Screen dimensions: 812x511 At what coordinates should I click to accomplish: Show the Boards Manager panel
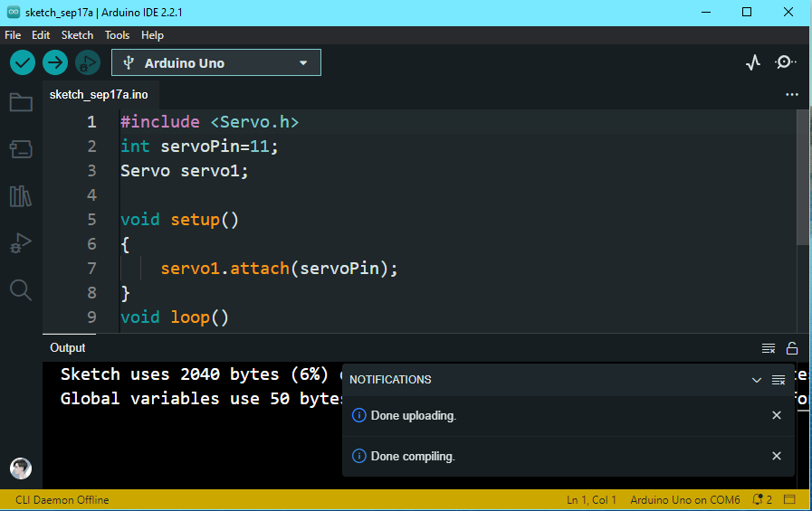click(x=20, y=148)
